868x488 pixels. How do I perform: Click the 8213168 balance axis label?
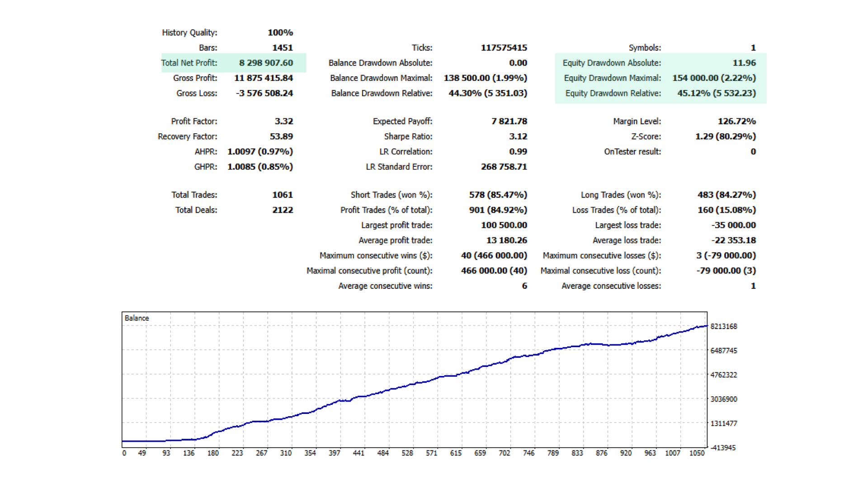coord(723,326)
